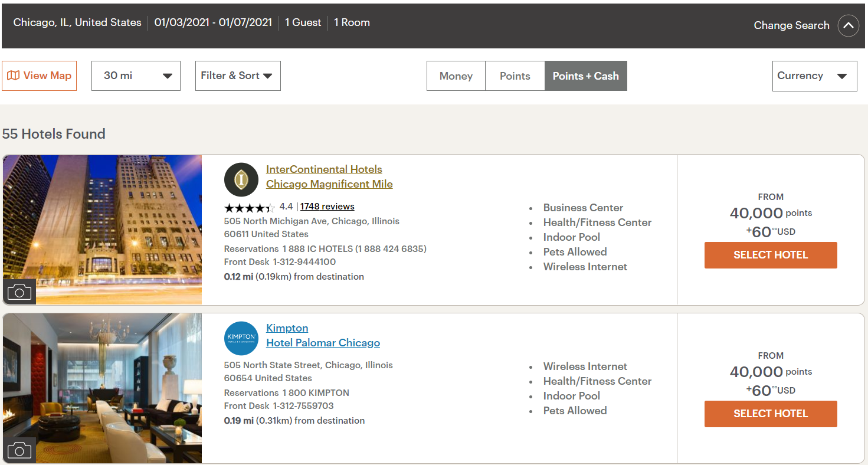Select hotel for InterContinental Magnificent Mile

[x=771, y=255]
